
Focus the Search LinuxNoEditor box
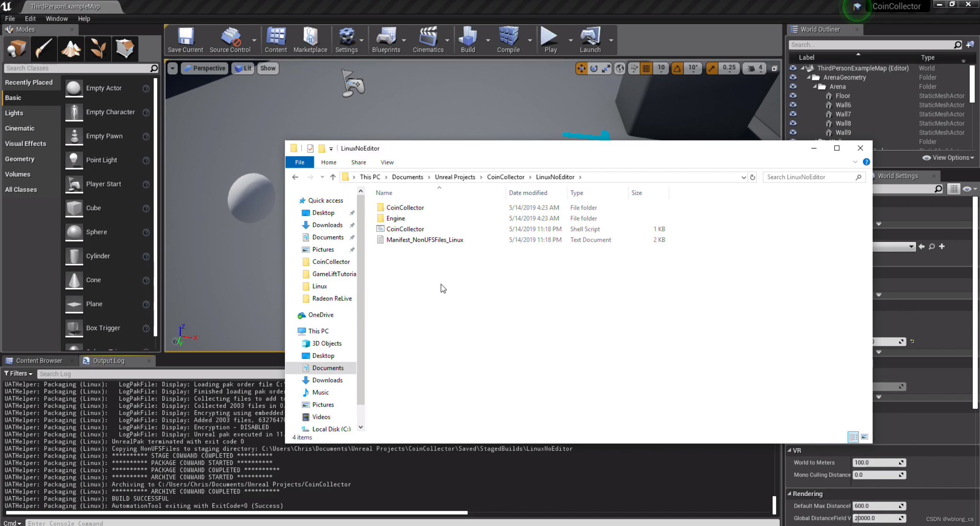pos(814,177)
